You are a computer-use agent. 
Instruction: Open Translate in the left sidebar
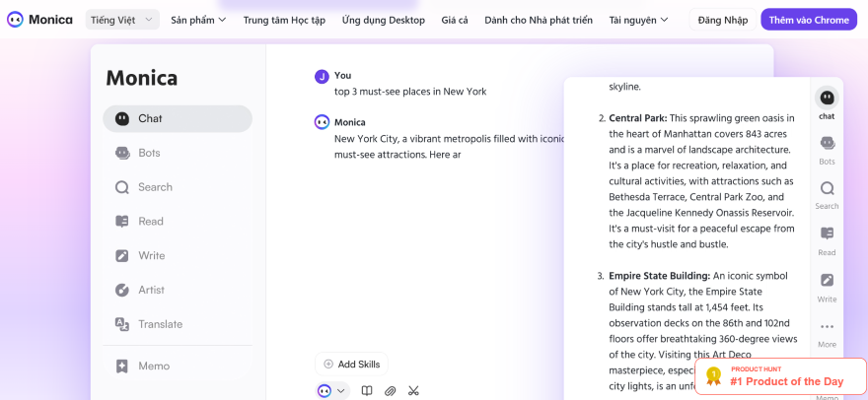(x=159, y=324)
